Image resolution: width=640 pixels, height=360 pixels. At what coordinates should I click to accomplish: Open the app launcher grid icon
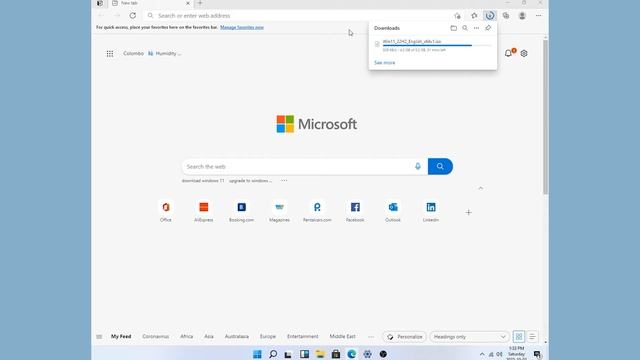110,53
